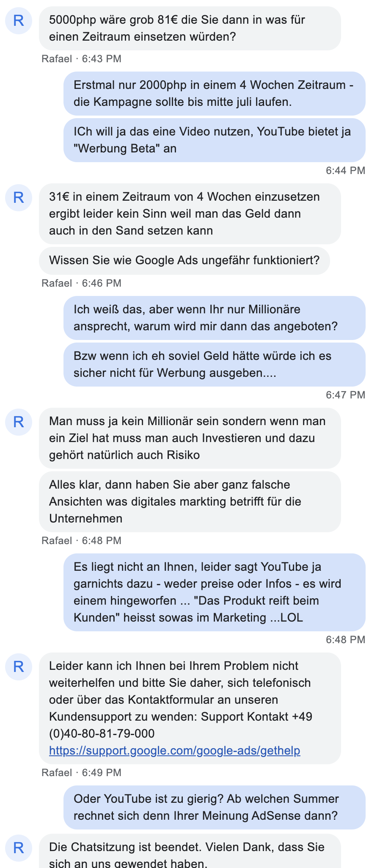Click Rafael's avatar next to the 31€ message
The height and width of the screenshot is (868, 369).
[x=19, y=197]
